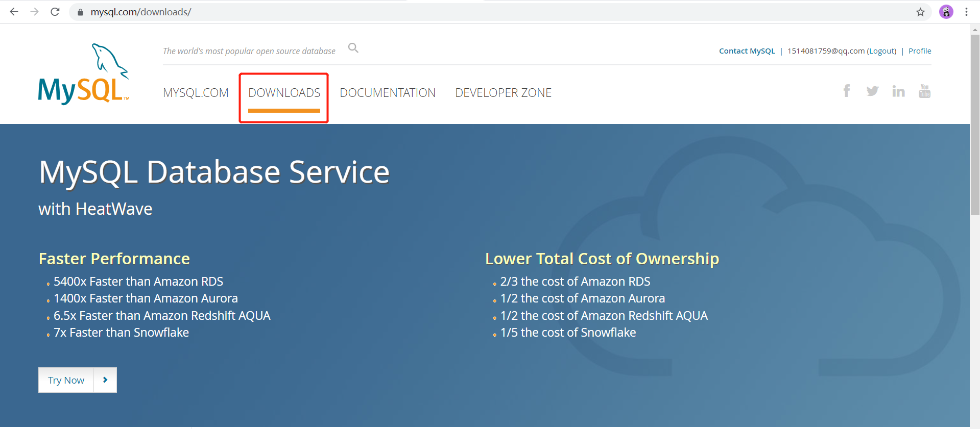Click '6.5x Faster than Amazon Redshift AQUA'
This screenshot has height=429, width=980.
(x=162, y=316)
